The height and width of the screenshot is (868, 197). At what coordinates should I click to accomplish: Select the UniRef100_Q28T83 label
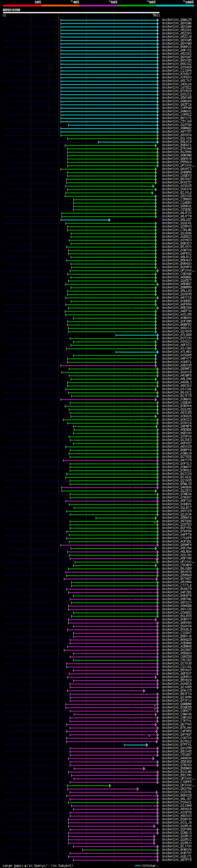pos(177,525)
